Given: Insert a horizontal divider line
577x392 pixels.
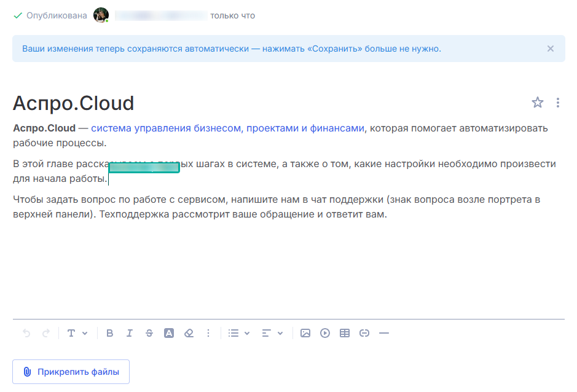Looking at the screenshot, I should 384,333.
